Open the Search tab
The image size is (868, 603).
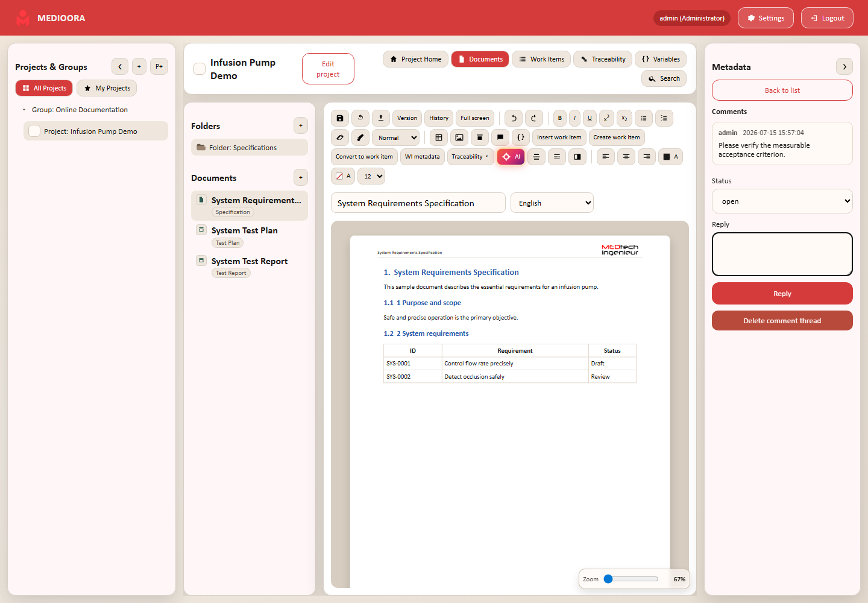click(664, 78)
